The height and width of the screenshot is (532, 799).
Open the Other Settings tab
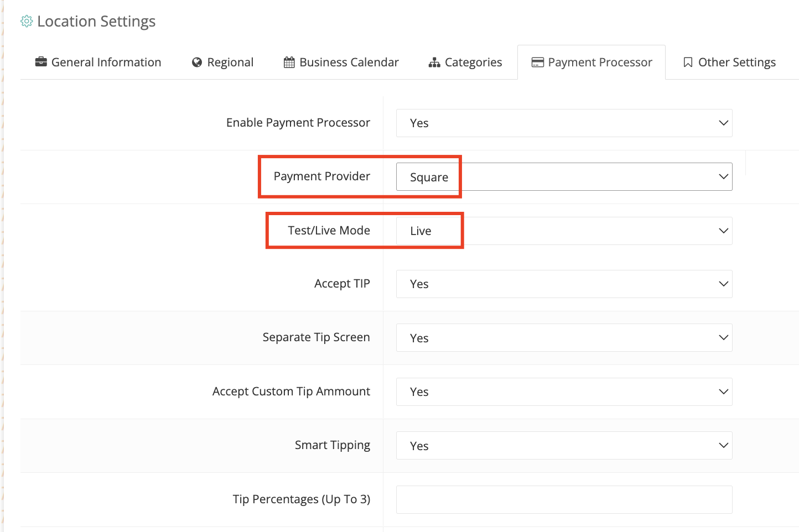[x=730, y=62]
